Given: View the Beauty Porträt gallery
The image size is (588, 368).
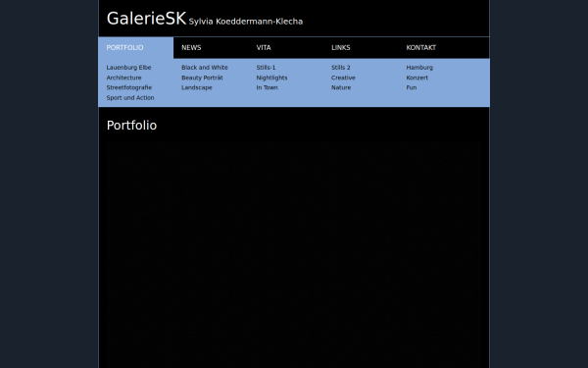Looking at the screenshot, I should [202, 78].
